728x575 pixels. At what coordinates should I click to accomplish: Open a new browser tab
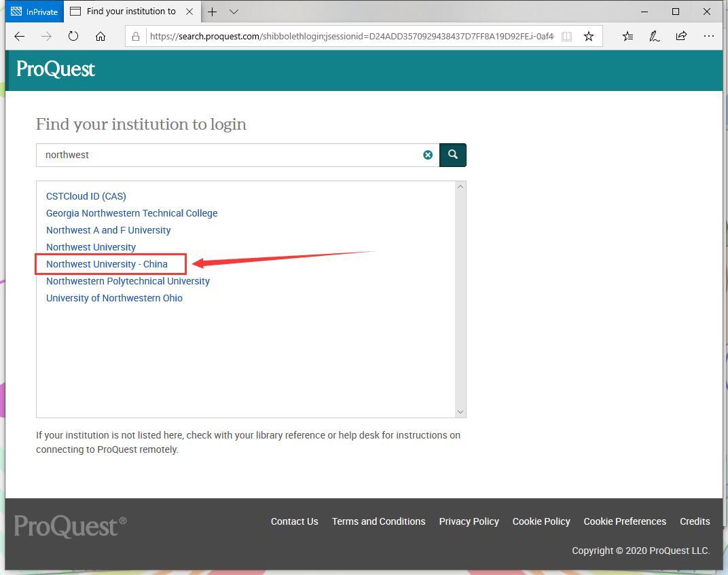(x=213, y=12)
